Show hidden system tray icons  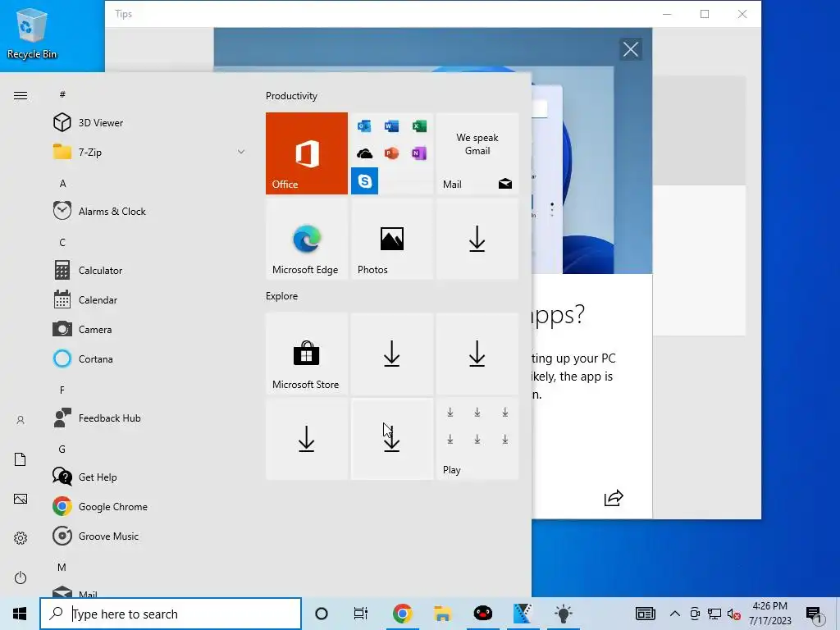pyautogui.click(x=675, y=614)
